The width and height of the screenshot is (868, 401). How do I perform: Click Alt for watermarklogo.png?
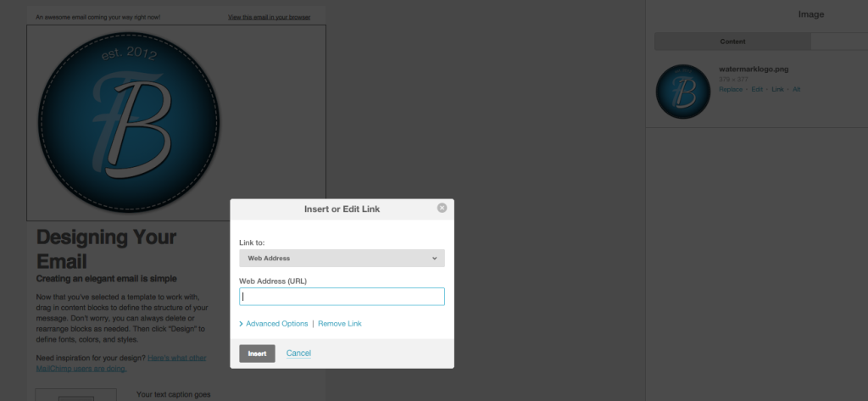tap(796, 89)
